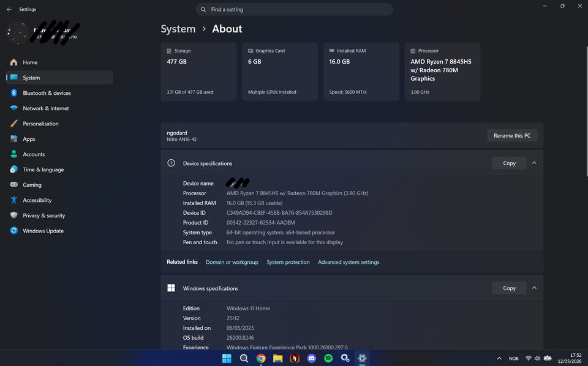This screenshot has height=366, width=588.
Task: Open Accounts settings
Action: click(x=59, y=154)
